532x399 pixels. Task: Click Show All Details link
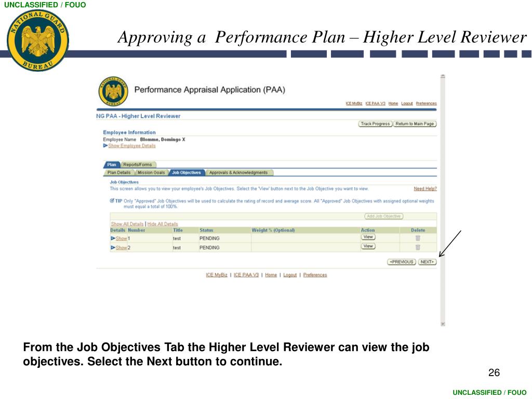click(127, 224)
